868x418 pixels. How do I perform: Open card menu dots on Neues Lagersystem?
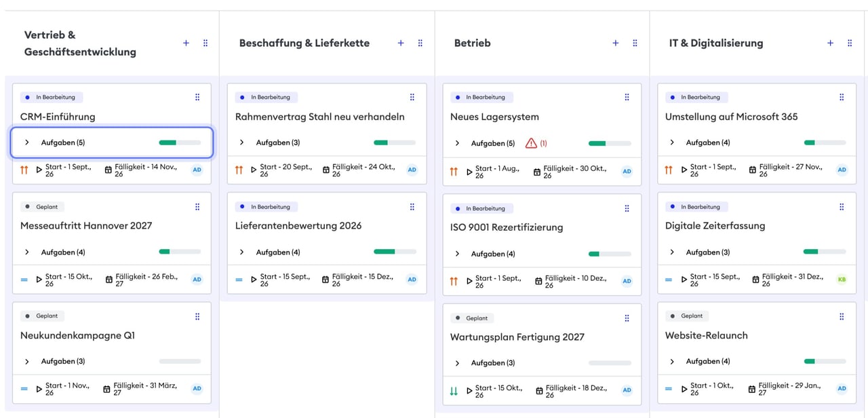coord(627,97)
